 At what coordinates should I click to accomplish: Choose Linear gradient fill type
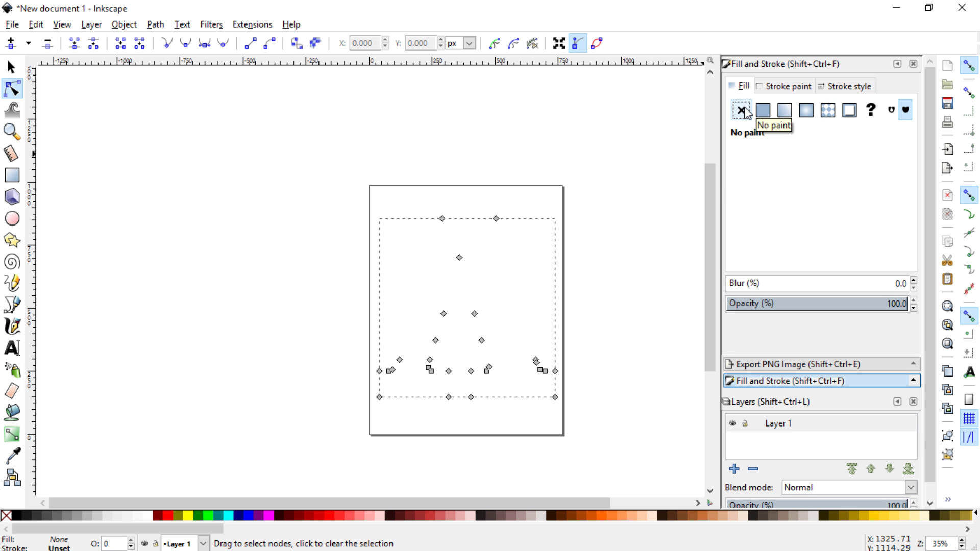click(785, 110)
